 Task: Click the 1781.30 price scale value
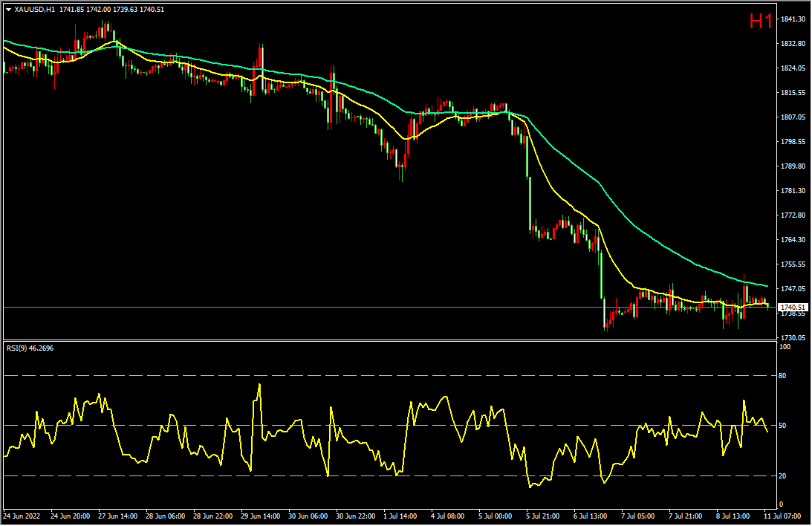point(793,191)
